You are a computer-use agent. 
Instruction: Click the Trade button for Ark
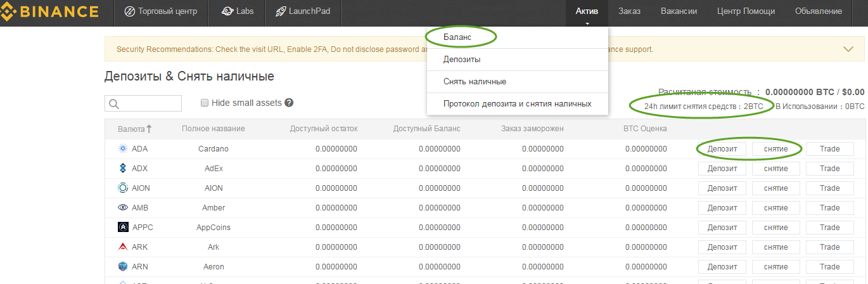coord(829,247)
